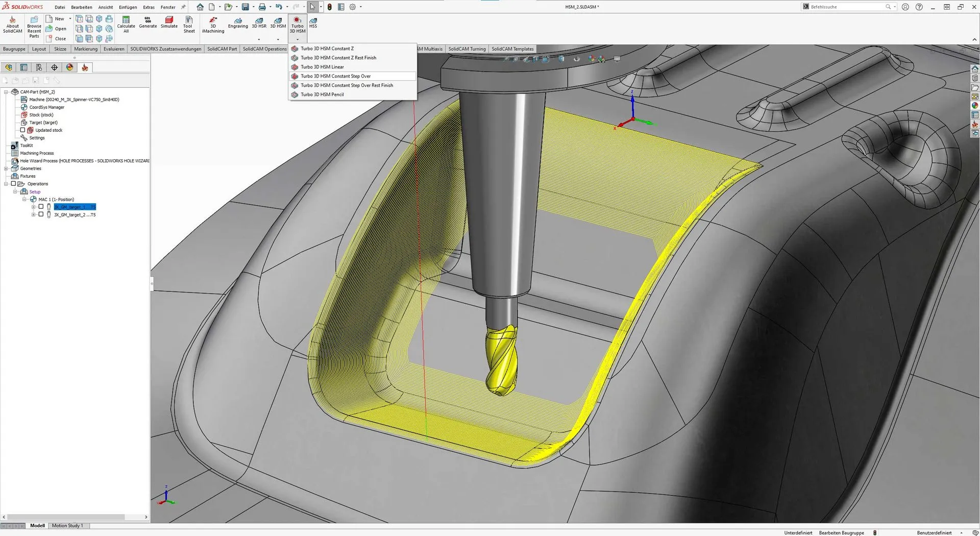Click the Engraving operation icon
The image size is (980, 536).
(x=238, y=22)
